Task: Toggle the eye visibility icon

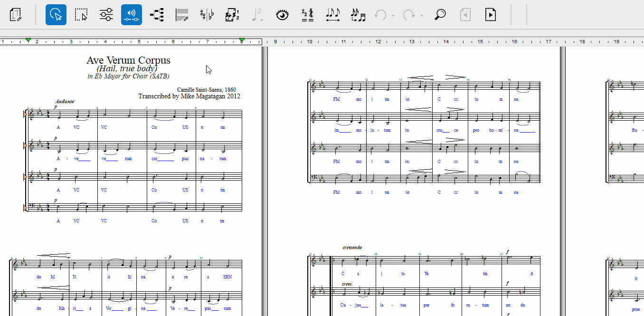Action: [283, 15]
